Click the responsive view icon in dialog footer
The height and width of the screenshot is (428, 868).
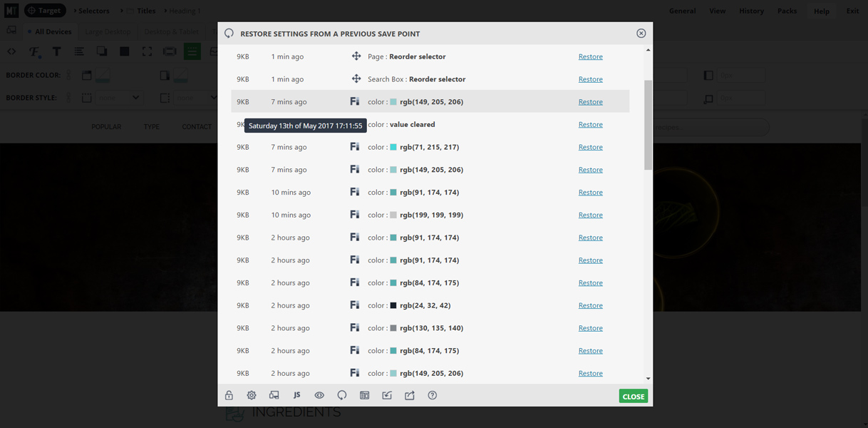click(274, 395)
